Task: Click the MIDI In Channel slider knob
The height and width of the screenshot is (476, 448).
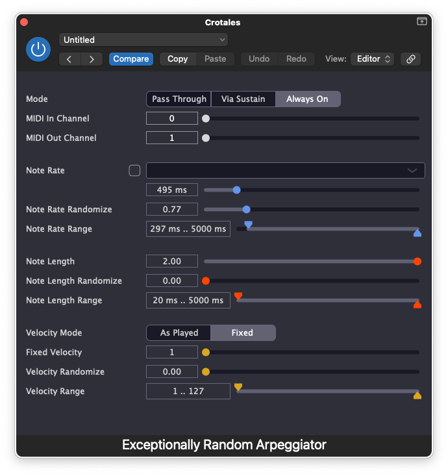Action: tap(206, 118)
